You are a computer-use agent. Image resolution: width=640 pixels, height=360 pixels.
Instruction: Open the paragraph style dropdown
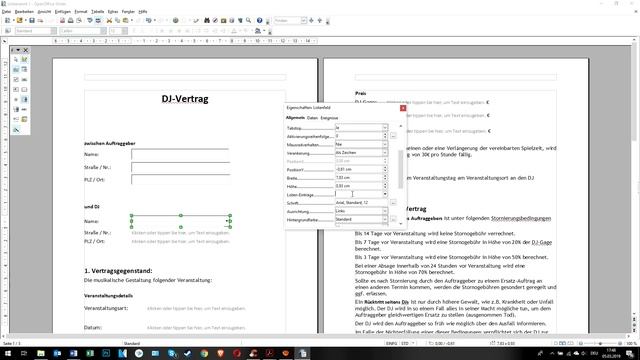(53, 31)
